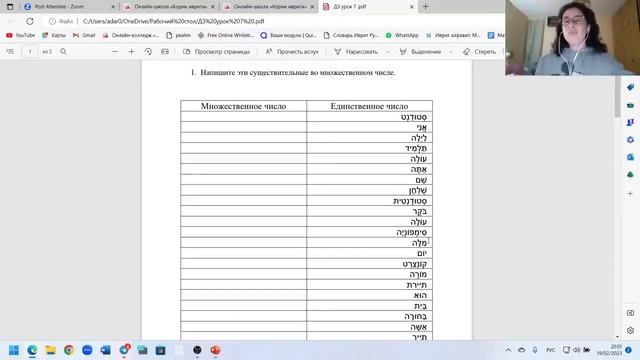Expand the Выделение color dropdown arrow
This screenshot has height=360, width=640.
[x=451, y=52]
